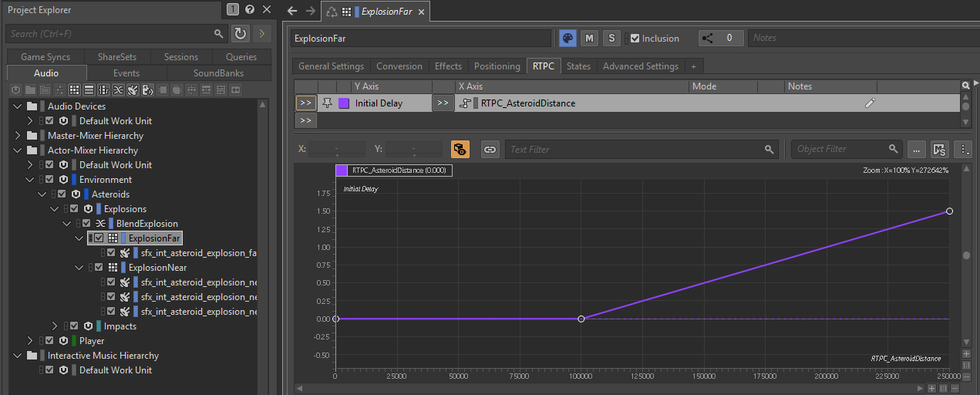Open the SoundBanks tab
Image resolution: width=980 pixels, height=395 pixels.
click(x=218, y=73)
